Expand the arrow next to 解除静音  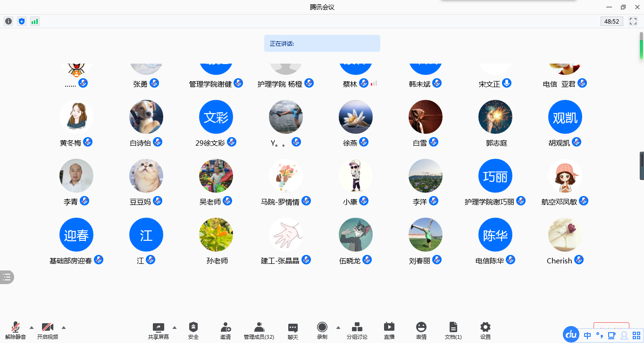point(32,327)
